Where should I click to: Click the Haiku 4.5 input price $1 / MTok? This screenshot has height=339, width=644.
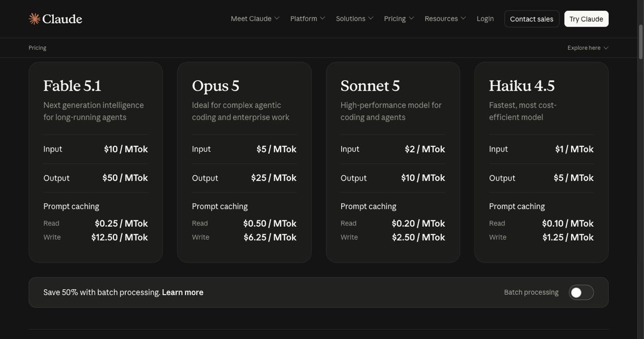575,149
